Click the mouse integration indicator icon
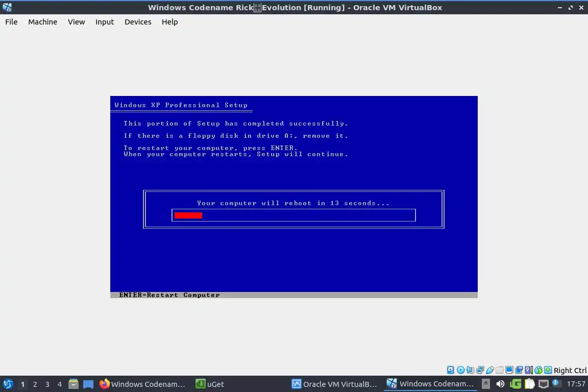588x392 pixels. pyautogui.click(x=538, y=370)
